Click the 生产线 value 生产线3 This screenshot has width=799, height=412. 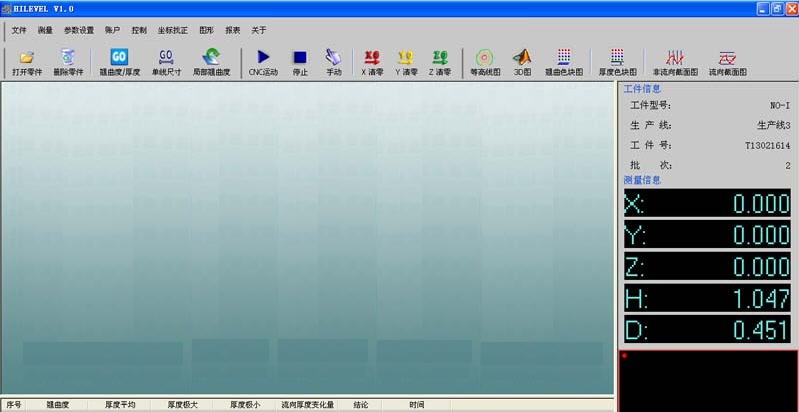point(774,125)
